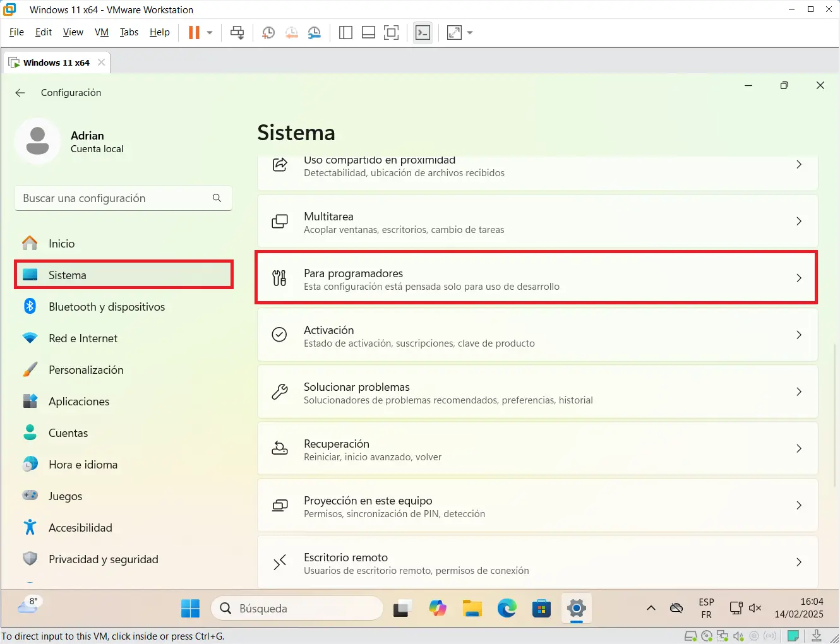Click the Solucionar problemas row chevron
The image size is (840, 644).
point(799,392)
